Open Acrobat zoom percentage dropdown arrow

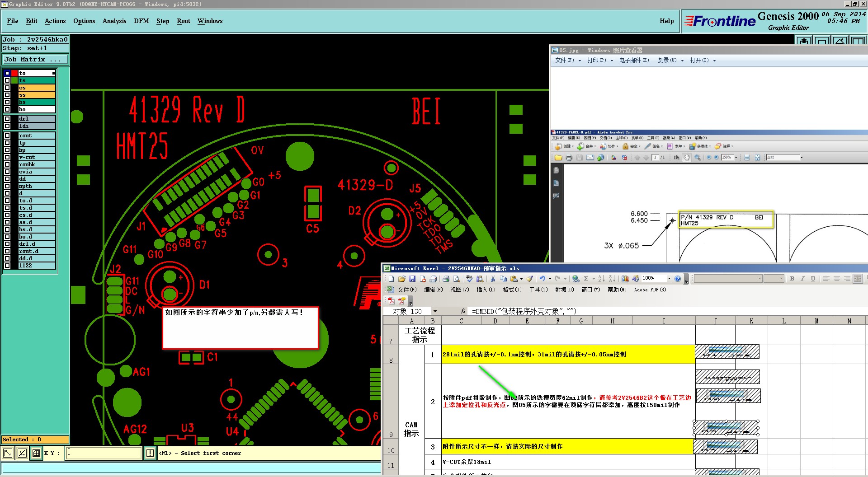click(x=736, y=158)
